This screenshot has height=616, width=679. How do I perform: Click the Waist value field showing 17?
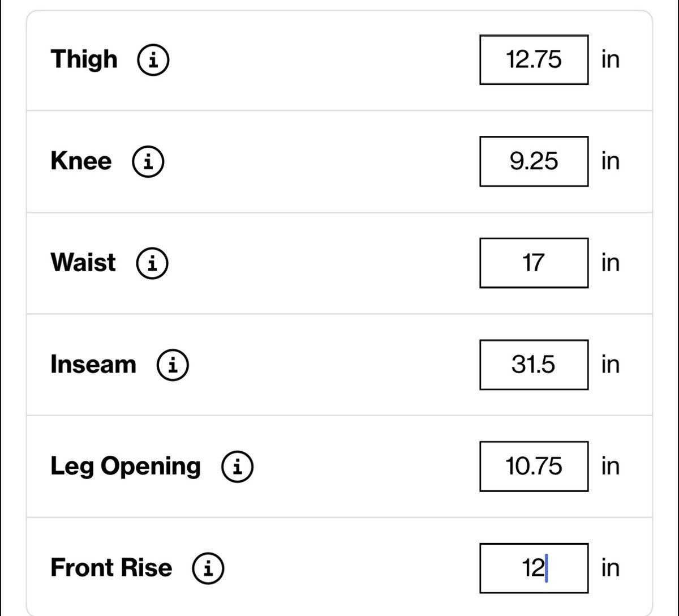(534, 263)
